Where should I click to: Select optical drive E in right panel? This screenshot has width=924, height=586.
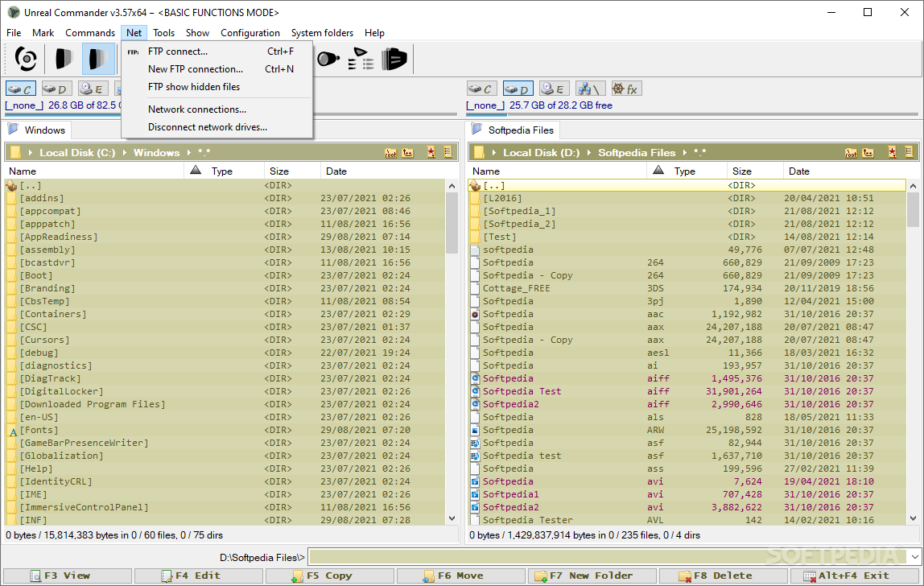click(554, 89)
